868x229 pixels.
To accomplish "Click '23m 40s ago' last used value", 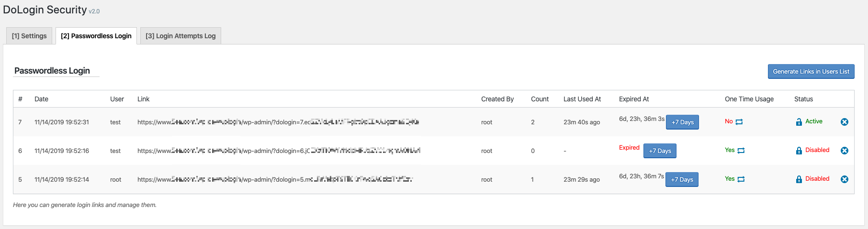I will coord(582,122).
